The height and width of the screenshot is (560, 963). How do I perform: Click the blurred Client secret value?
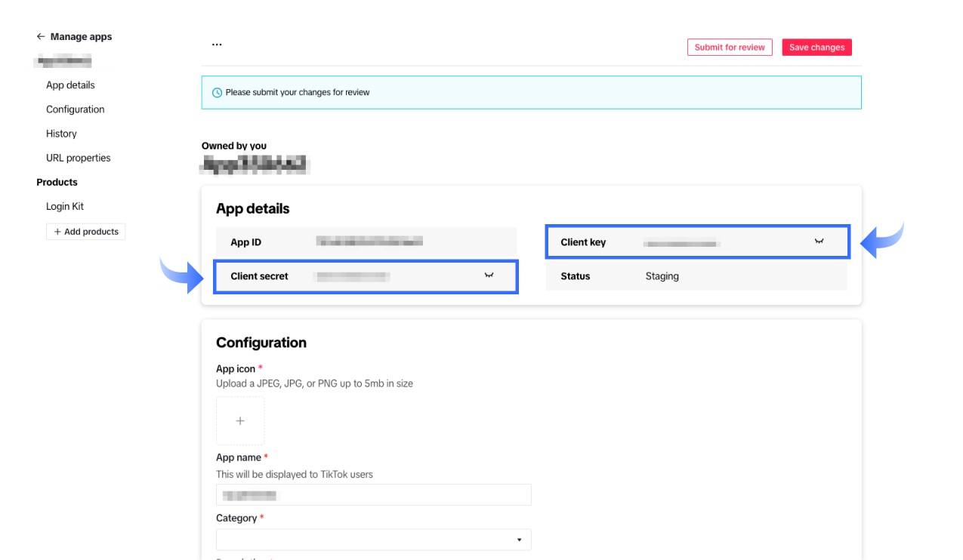coord(352,276)
